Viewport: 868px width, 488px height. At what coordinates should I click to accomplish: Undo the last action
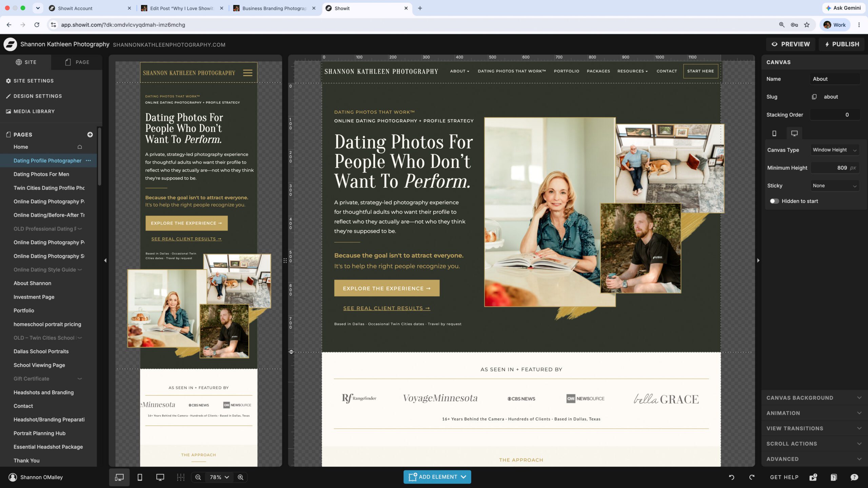pyautogui.click(x=731, y=477)
